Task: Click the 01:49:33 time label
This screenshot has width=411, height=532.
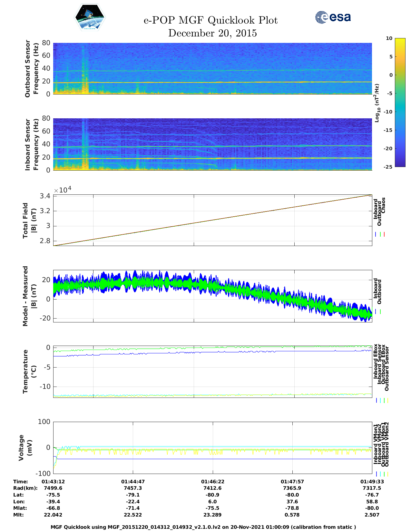Action: [x=372, y=481]
